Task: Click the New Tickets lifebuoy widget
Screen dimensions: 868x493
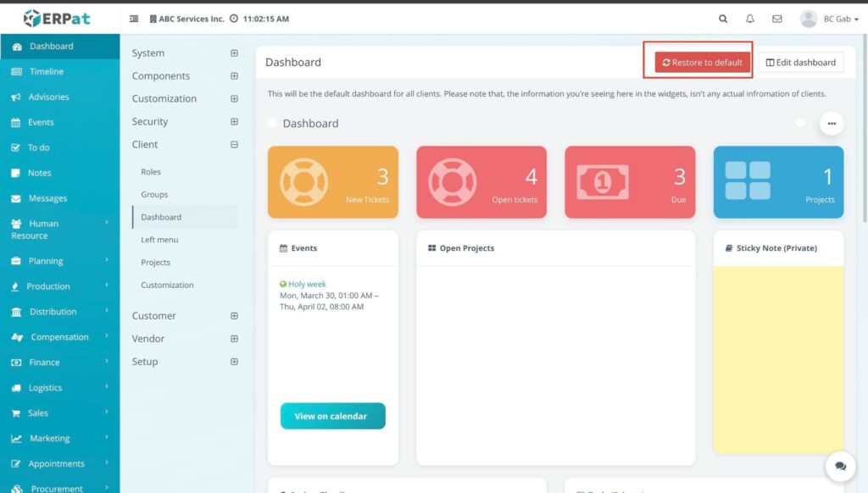Action: pyautogui.click(x=333, y=182)
